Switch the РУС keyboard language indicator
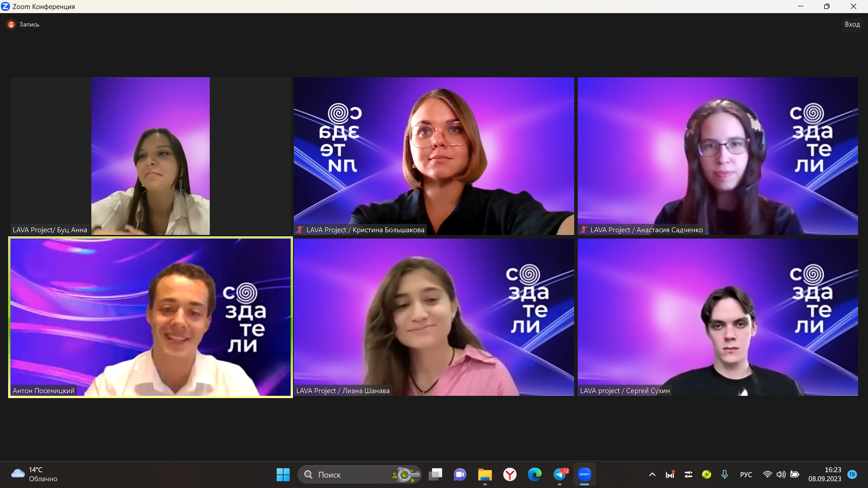The height and width of the screenshot is (488, 868). (x=746, y=474)
